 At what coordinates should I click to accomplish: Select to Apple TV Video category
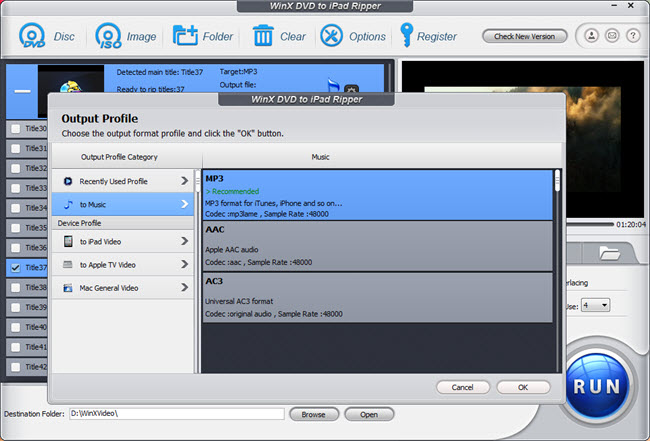click(123, 264)
